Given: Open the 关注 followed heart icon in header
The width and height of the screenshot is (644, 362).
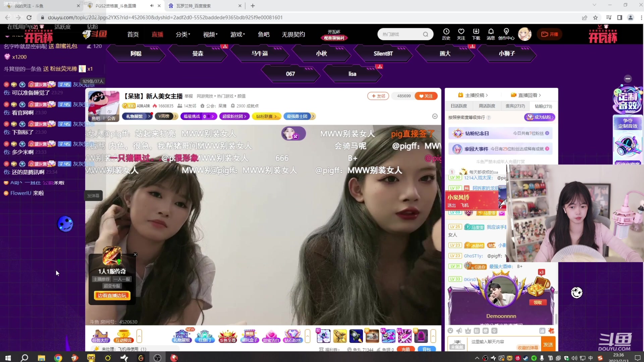Looking at the screenshot, I should pyautogui.click(x=461, y=34).
